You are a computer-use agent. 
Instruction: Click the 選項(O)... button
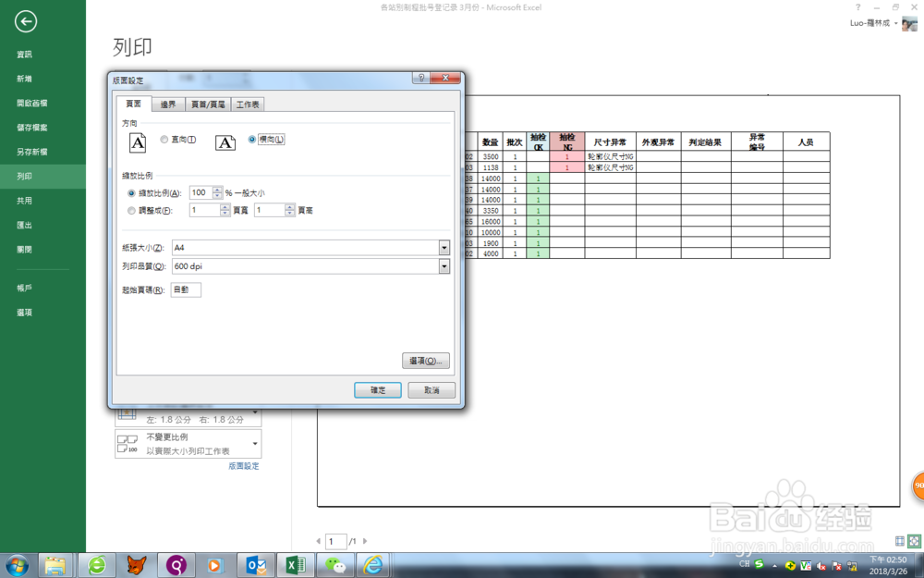tap(425, 361)
